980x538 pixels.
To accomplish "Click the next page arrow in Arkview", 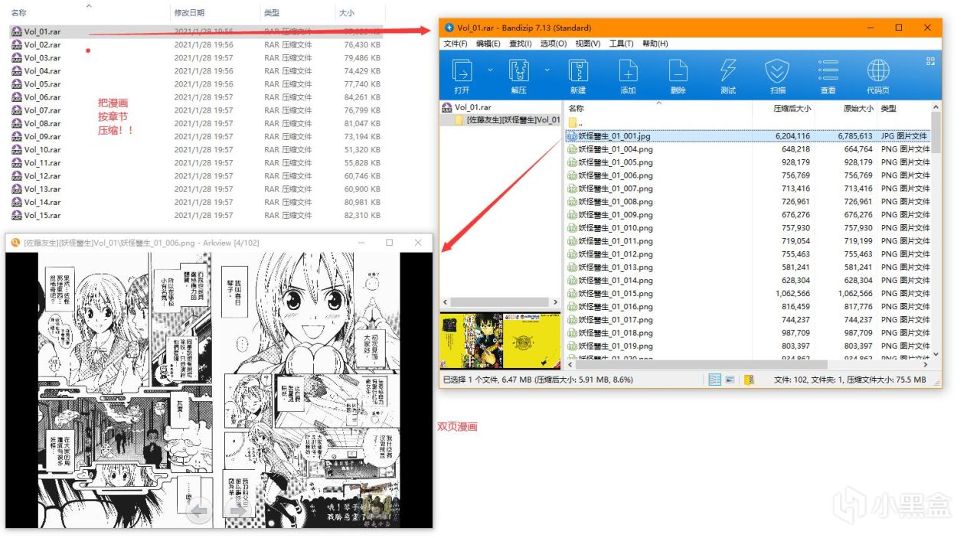I will pyautogui.click(x=240, y=510).
